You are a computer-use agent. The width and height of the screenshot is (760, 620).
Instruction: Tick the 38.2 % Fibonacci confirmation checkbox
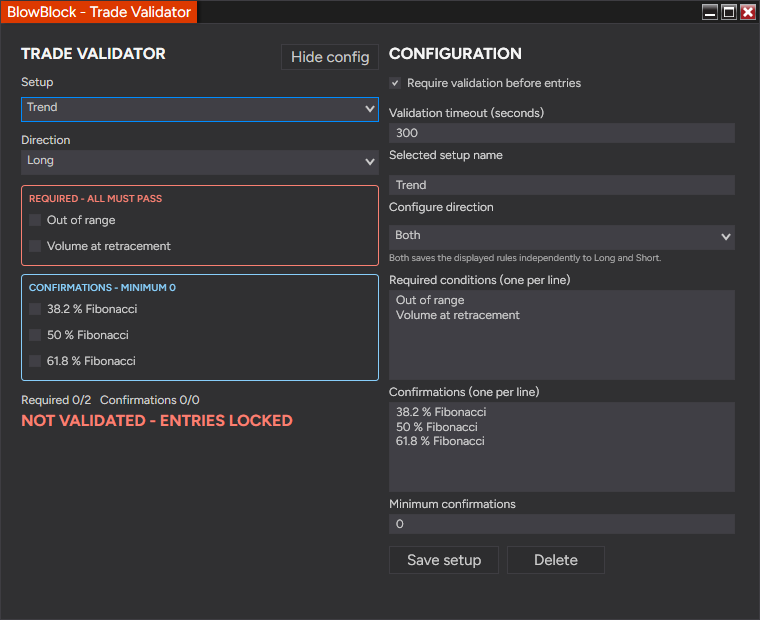pyautogui.click(x=35, y=309)
